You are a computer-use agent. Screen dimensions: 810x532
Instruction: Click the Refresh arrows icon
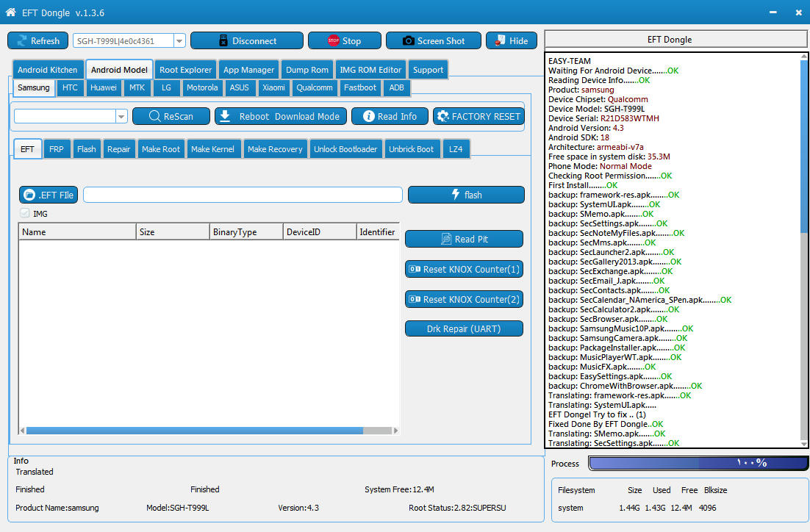pyautogui.click(x=22, y=41)
